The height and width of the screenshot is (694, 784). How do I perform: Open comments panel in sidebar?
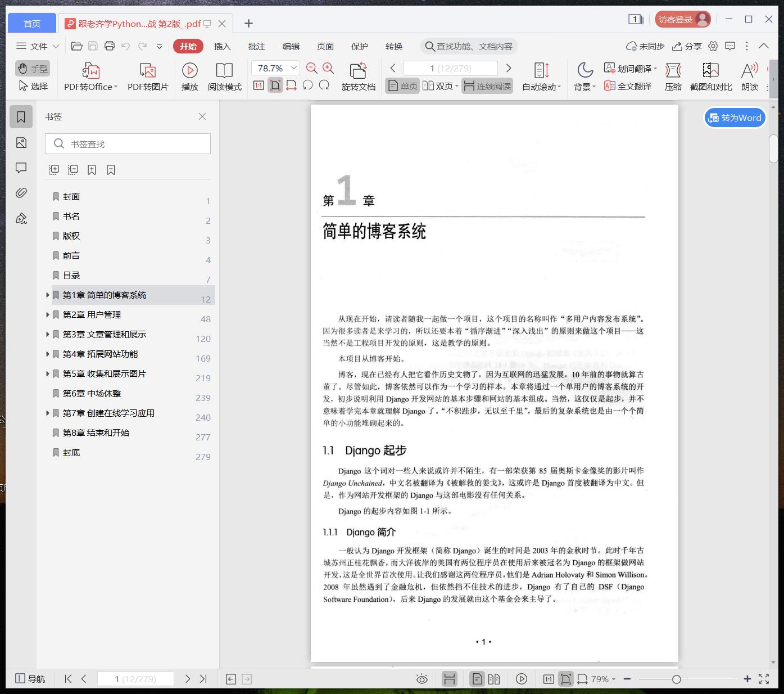tap(21, 168)
